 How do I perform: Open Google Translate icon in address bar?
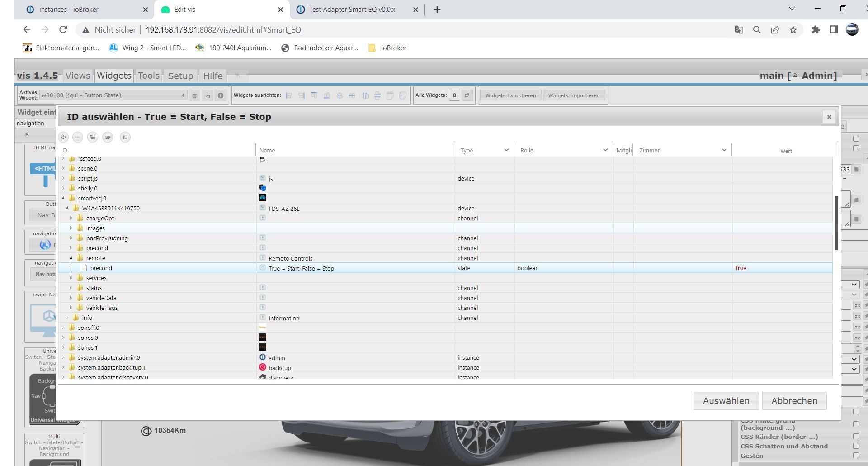click(739, 30)
